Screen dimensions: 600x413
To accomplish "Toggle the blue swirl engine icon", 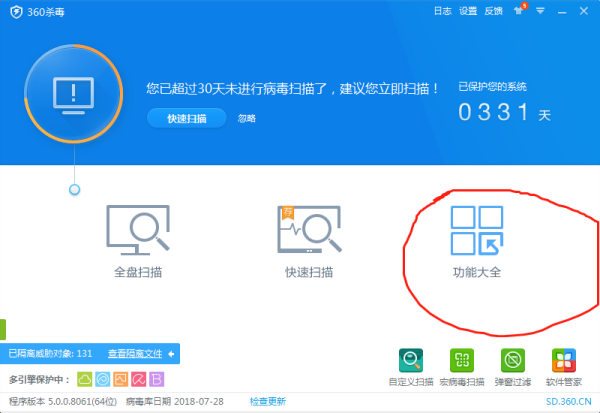I will coord(103,379).
